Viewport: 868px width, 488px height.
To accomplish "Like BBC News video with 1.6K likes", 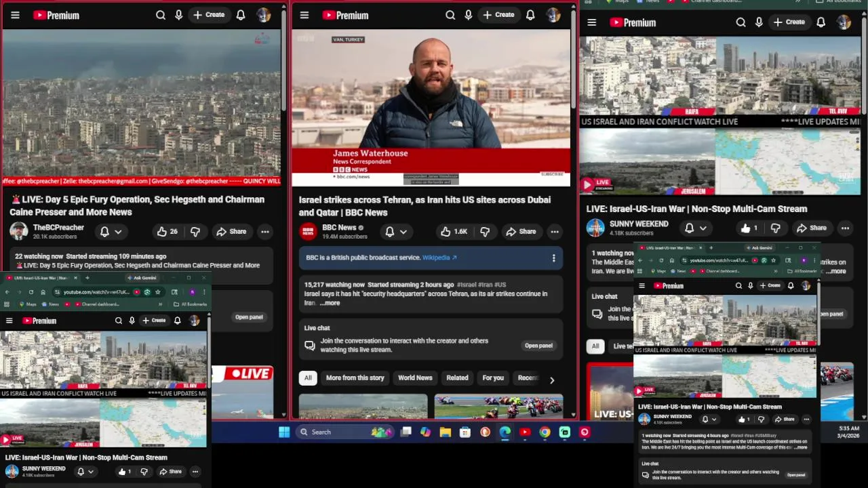I will (x=454, y=231).
